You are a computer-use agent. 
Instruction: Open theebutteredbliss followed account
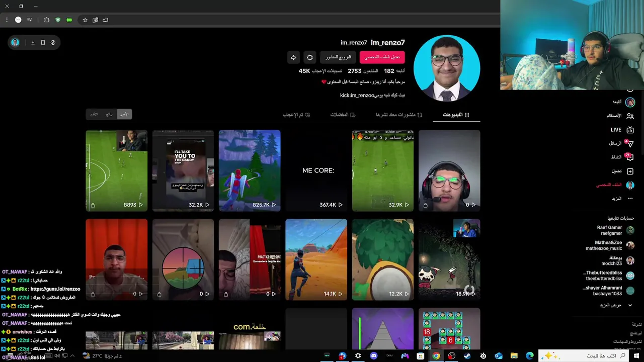point(609,276)
